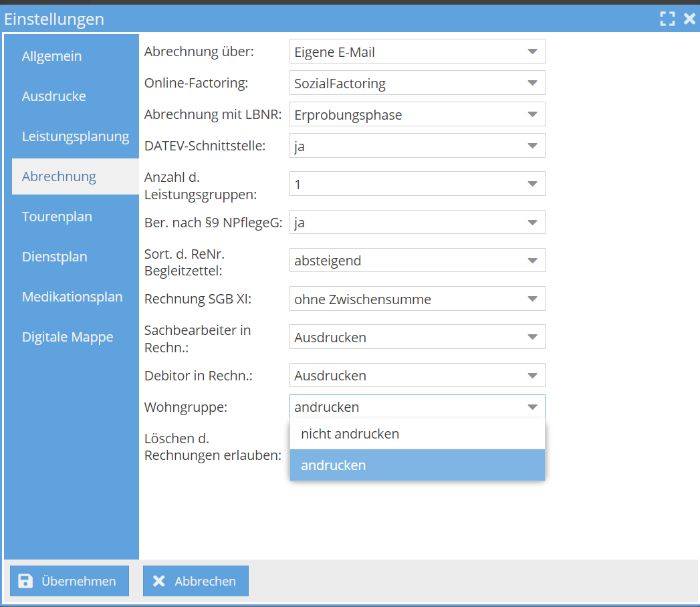The image size is (700, 607).
Task: Open the Digitale Mappe tab
Action: [x=68, y=337]
